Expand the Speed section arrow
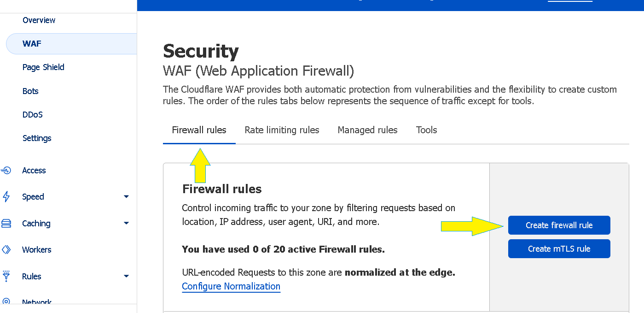 pyautogui.click(x=126, y=197)
